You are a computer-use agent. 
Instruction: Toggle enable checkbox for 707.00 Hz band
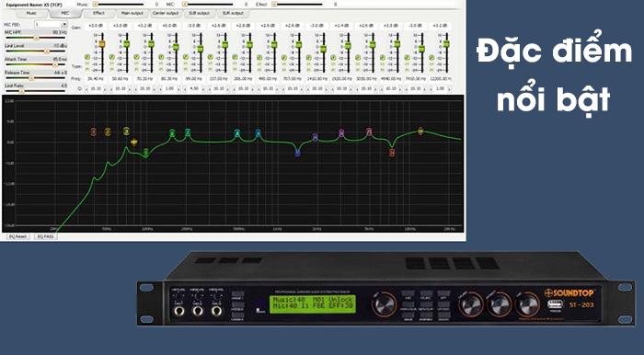point(283,57)
